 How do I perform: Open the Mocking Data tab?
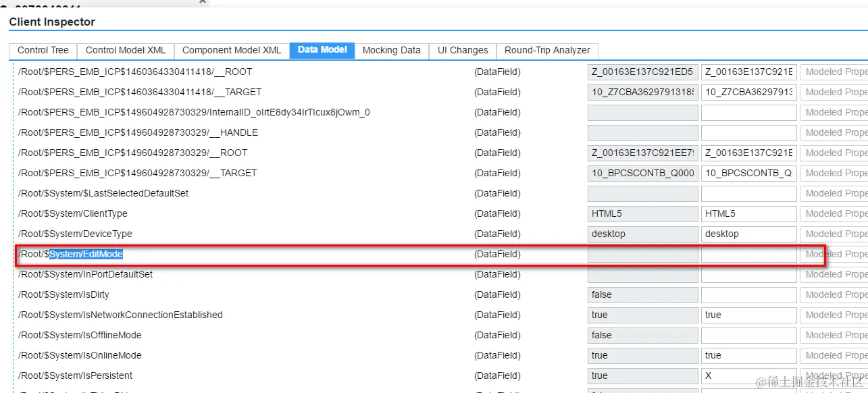click(392, 51)
